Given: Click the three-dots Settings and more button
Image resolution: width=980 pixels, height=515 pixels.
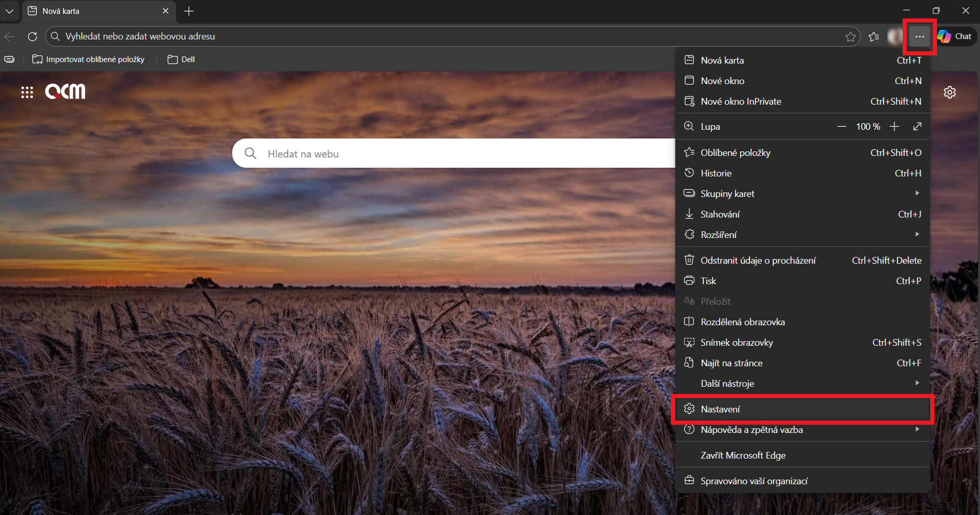Looking at the screenshot, I should click(920, 36).
